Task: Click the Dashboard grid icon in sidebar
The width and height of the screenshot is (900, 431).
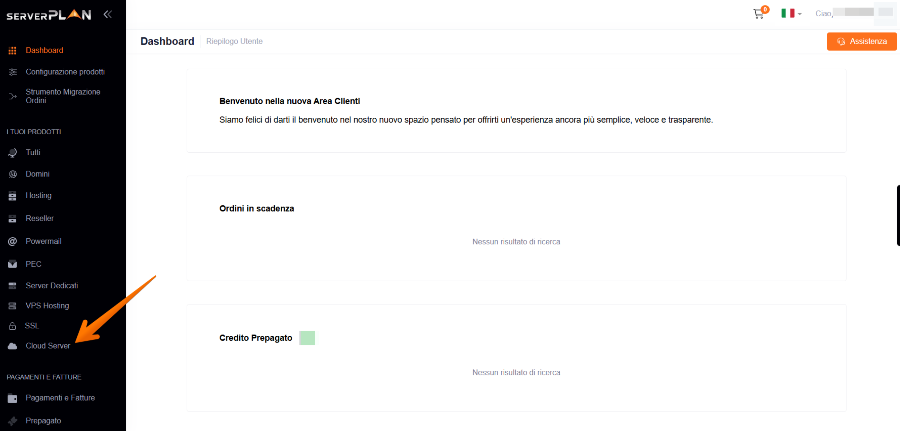Action: point(12,50)
